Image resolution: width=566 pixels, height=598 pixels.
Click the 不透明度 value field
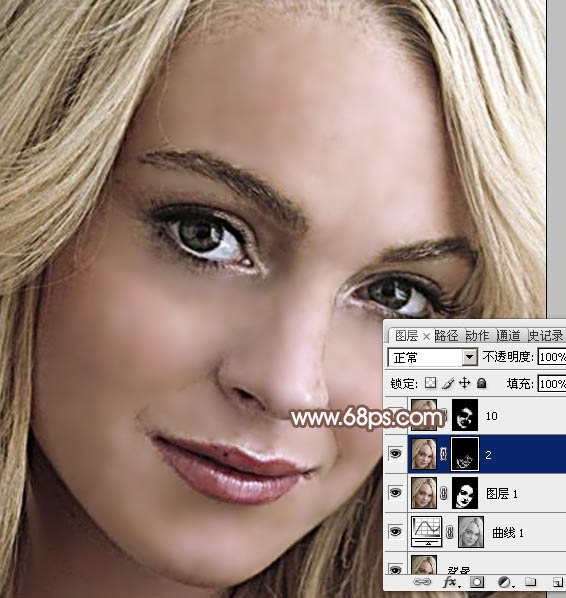pyautogui.click(x=552, y=357)
